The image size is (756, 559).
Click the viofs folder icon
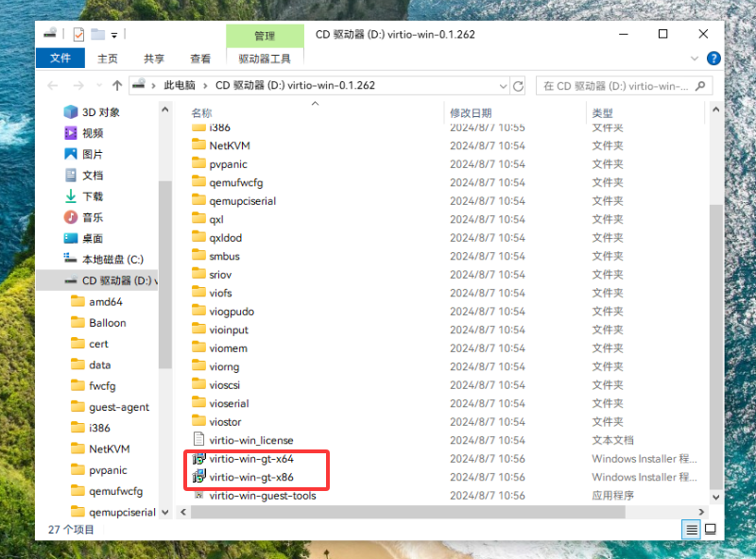click(198, 292)
